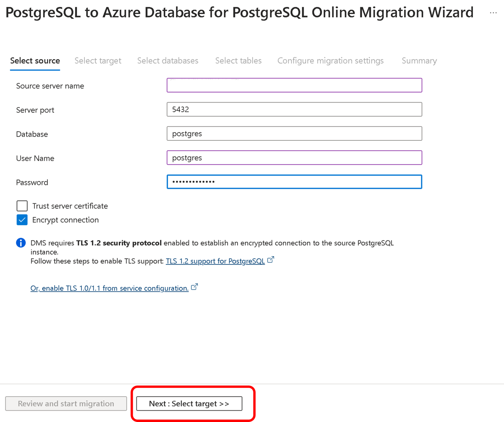This screenshot has height=422, width=504.
Task: Open Configure migration settings tab
Action: coord(331,61)
